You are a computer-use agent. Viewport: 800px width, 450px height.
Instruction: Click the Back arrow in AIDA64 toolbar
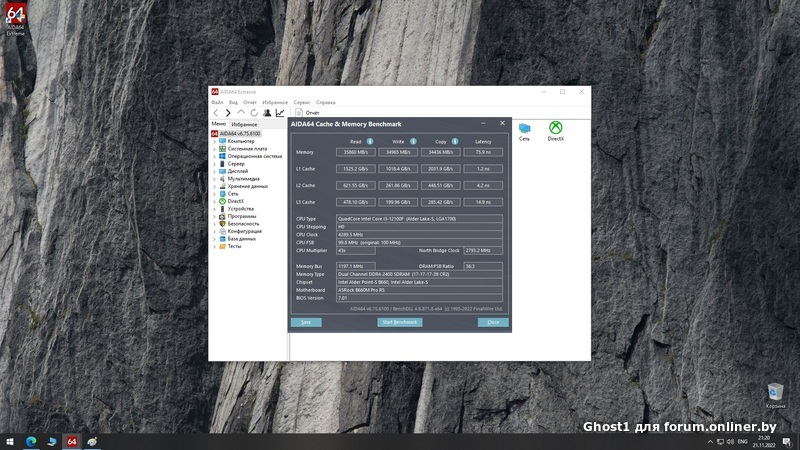[216, 113]
